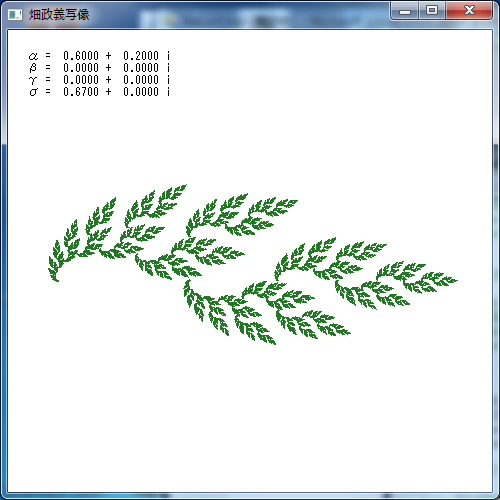This screenshot has height=500, width=500.
Task: Maximize the 畑政義写像 window
Action: coord(432,11)
